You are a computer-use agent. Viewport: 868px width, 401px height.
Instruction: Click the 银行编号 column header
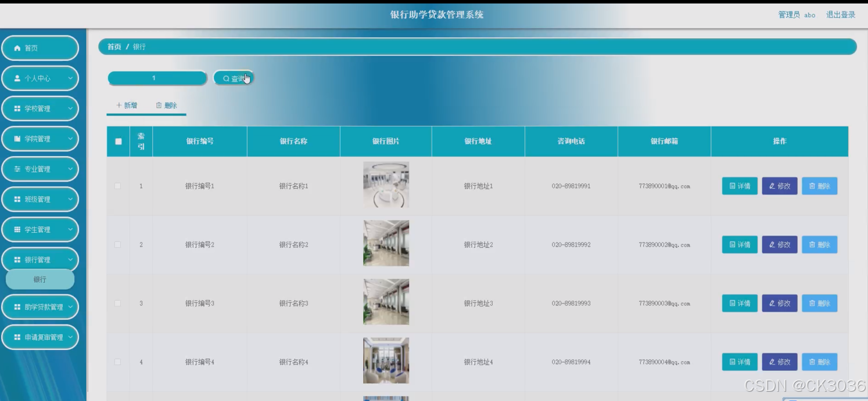(x=200, y=141)
